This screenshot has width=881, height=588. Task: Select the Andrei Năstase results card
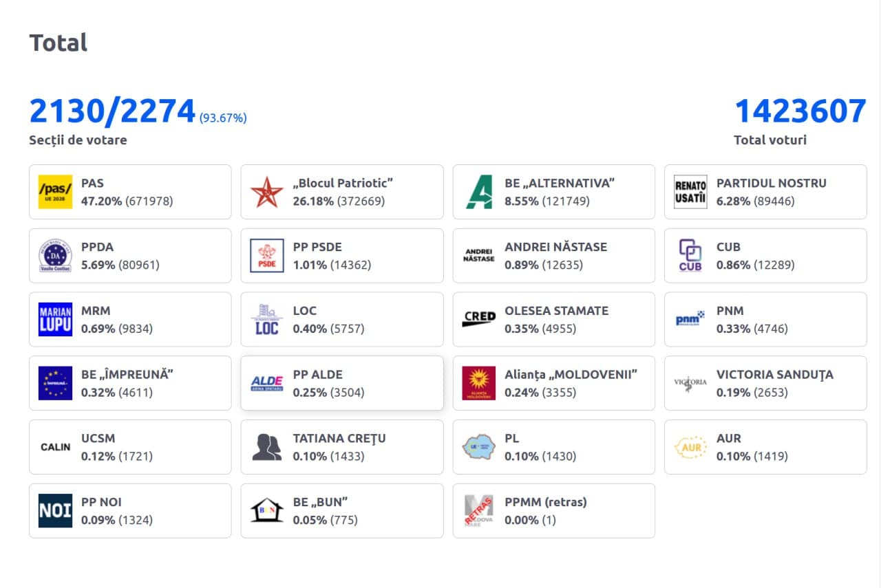tap(553, 255)
